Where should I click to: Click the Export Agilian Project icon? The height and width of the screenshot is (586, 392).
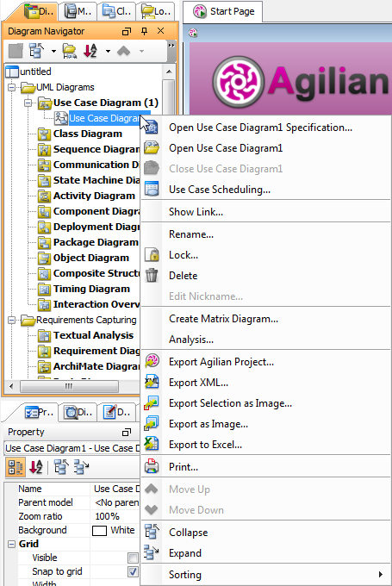tap(152, 361)
